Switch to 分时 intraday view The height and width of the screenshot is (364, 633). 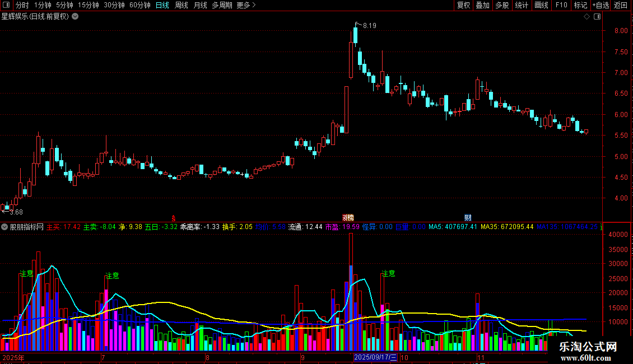pyautogui.click(x=22, y=5)
